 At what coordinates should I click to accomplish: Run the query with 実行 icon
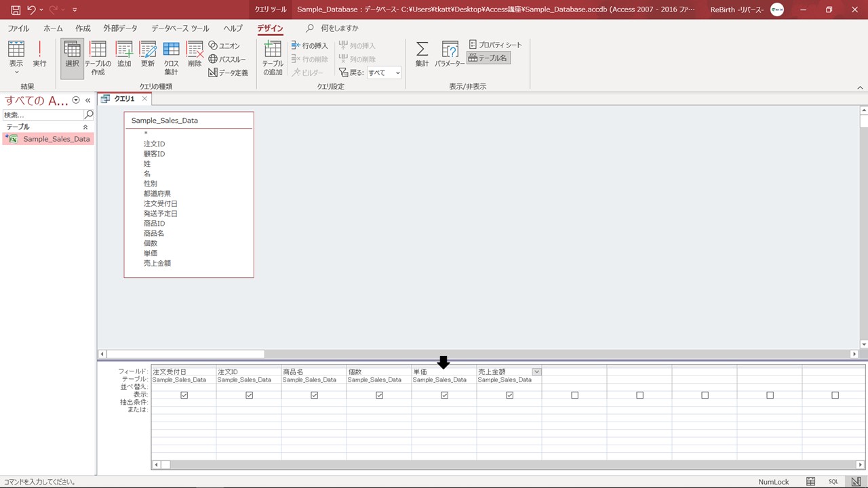click(x=39, y=54)
